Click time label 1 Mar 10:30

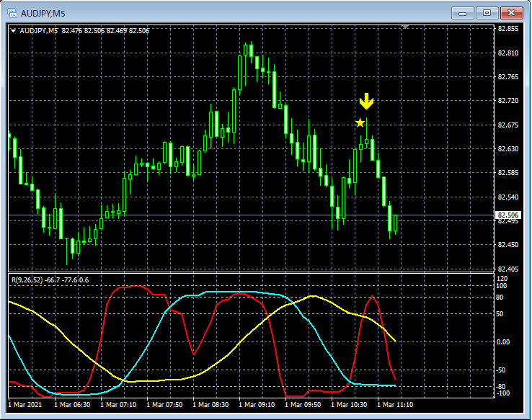(x=349, y=405)
